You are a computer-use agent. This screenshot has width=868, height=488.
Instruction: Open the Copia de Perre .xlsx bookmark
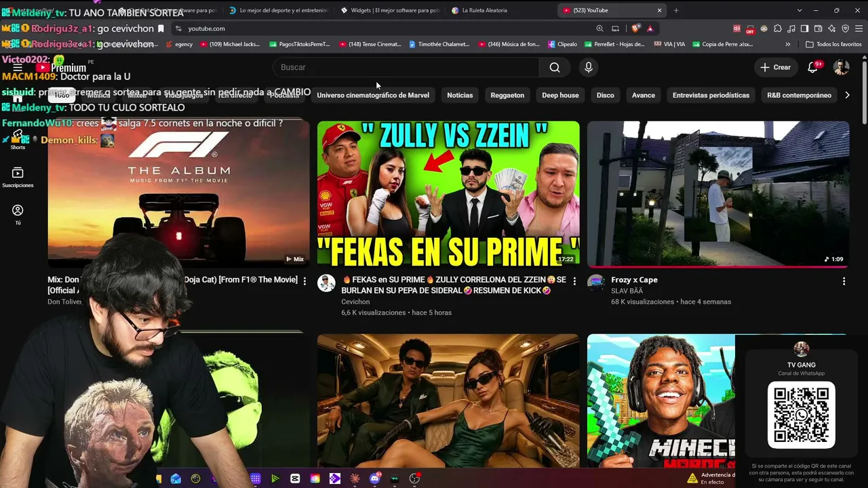(x=722, y=44)
